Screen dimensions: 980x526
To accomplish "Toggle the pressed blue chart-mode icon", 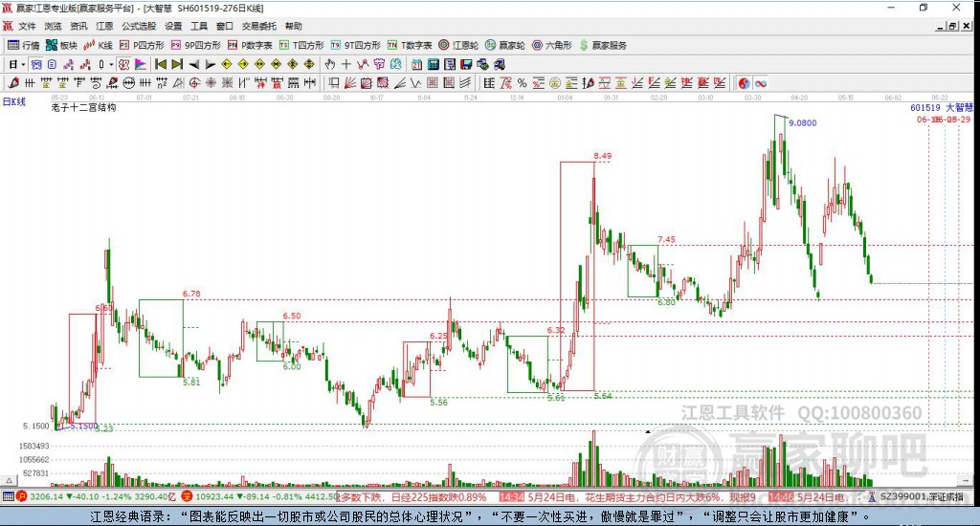I will [36, 64].
